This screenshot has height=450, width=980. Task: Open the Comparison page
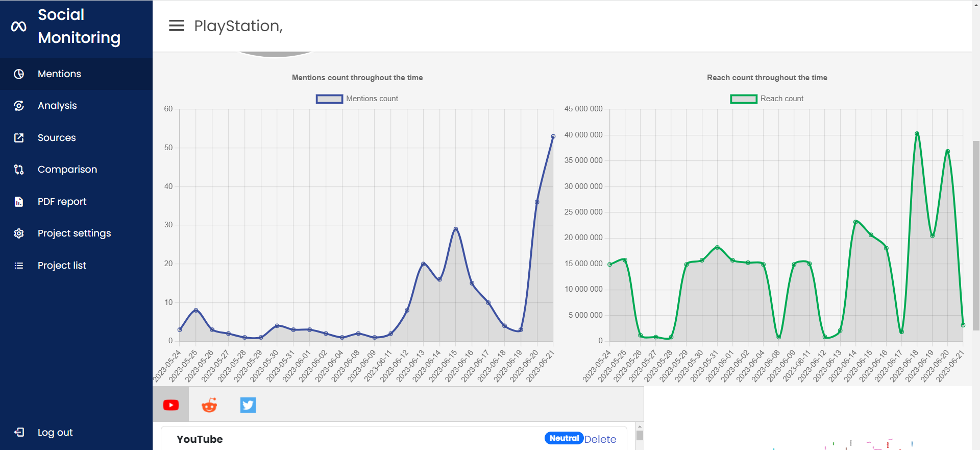(76, 170)
